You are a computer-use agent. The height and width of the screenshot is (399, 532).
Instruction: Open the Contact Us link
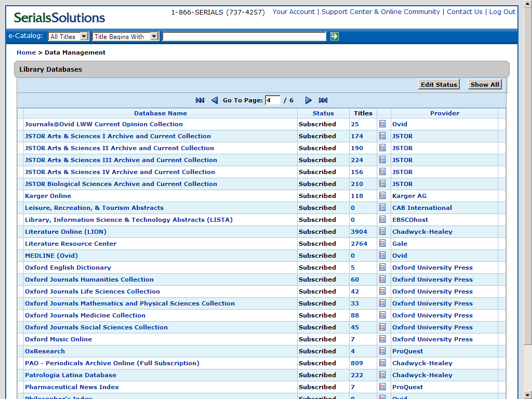pyautogui.click(x=464, y=12)
